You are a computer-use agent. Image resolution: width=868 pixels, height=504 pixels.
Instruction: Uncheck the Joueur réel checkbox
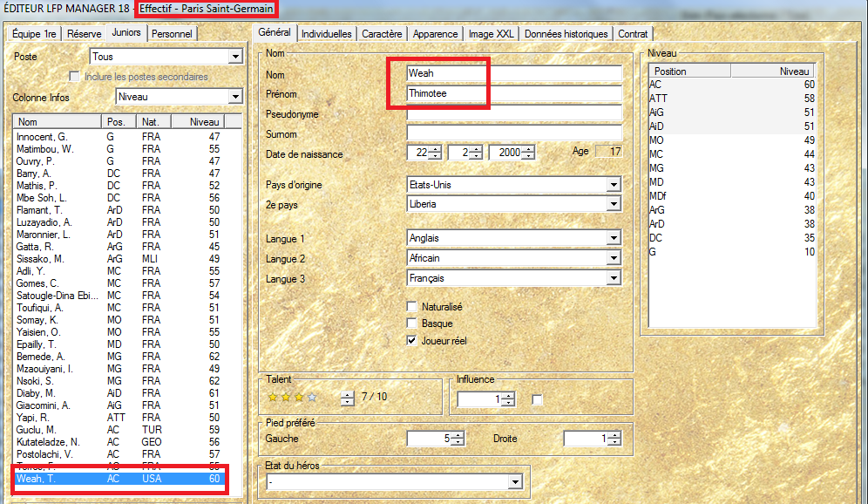tap(411, 341)
